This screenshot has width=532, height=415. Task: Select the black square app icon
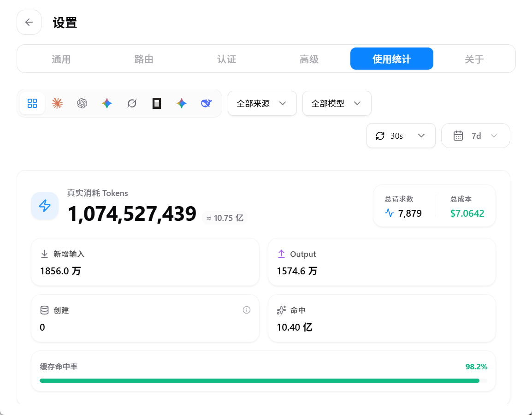tap(156, 103)
